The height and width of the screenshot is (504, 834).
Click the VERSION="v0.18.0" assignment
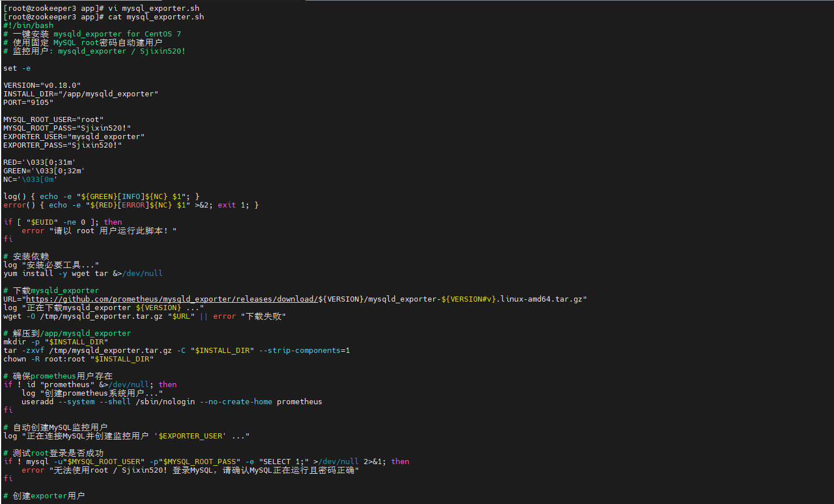tap(42, 85)
